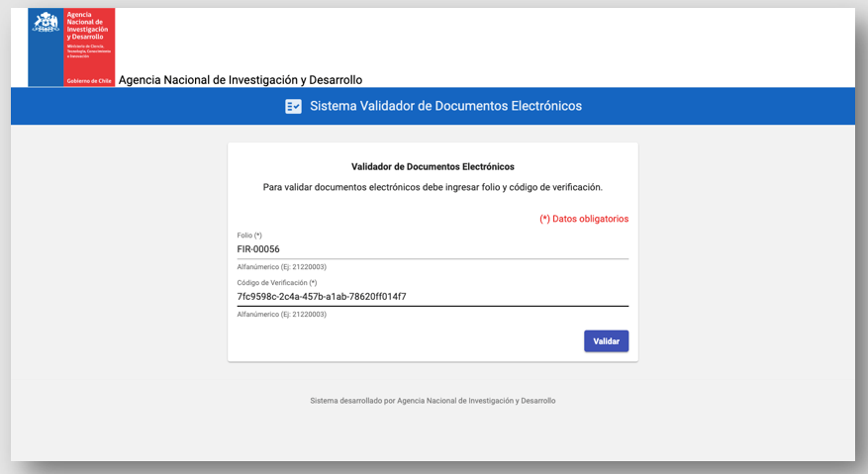Click the instructions text about folio and código
The width and height of the screenshot is (868, 474).
coord(433,187)
